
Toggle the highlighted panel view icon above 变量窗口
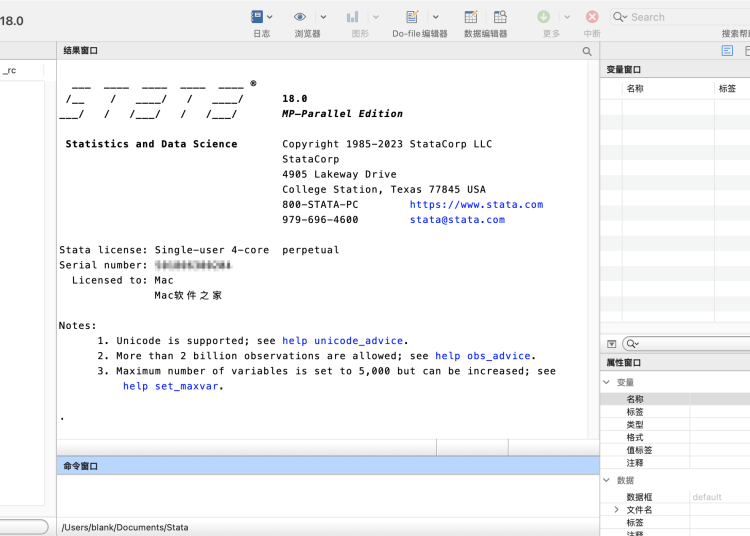[727, 51]
